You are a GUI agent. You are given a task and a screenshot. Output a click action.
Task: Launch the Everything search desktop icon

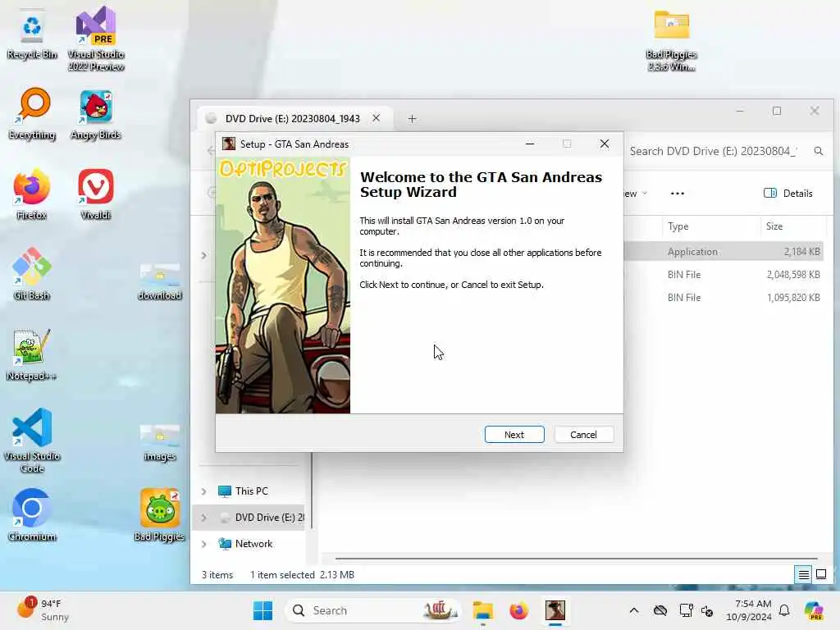coord(32,113)
